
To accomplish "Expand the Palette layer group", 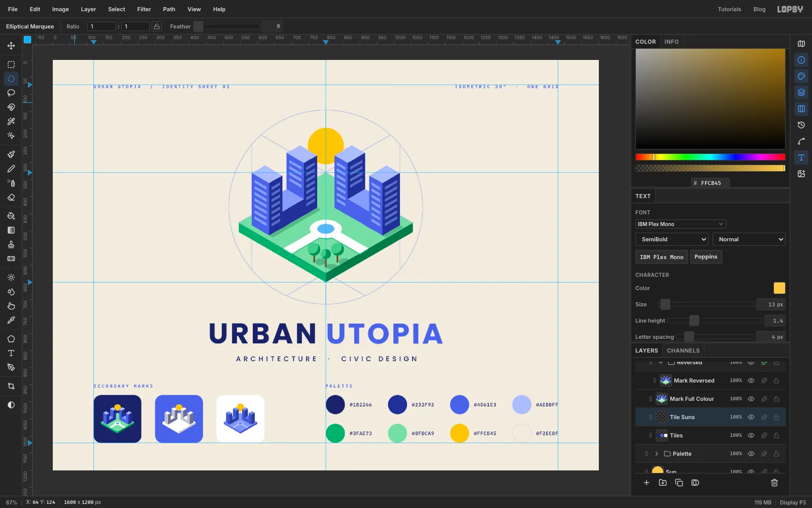I will tap(657, 454).
